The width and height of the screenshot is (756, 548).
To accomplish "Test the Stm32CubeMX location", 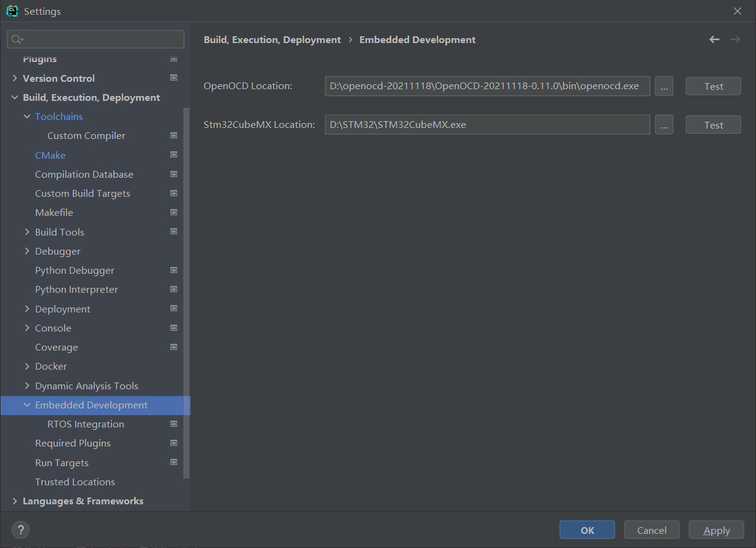I will [x=714, y=125].
